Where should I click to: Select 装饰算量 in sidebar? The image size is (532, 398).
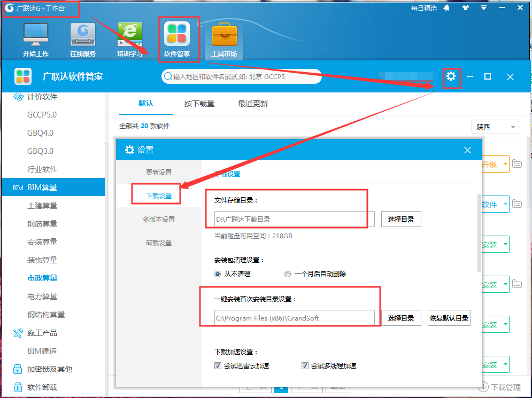tap(42, 260)
